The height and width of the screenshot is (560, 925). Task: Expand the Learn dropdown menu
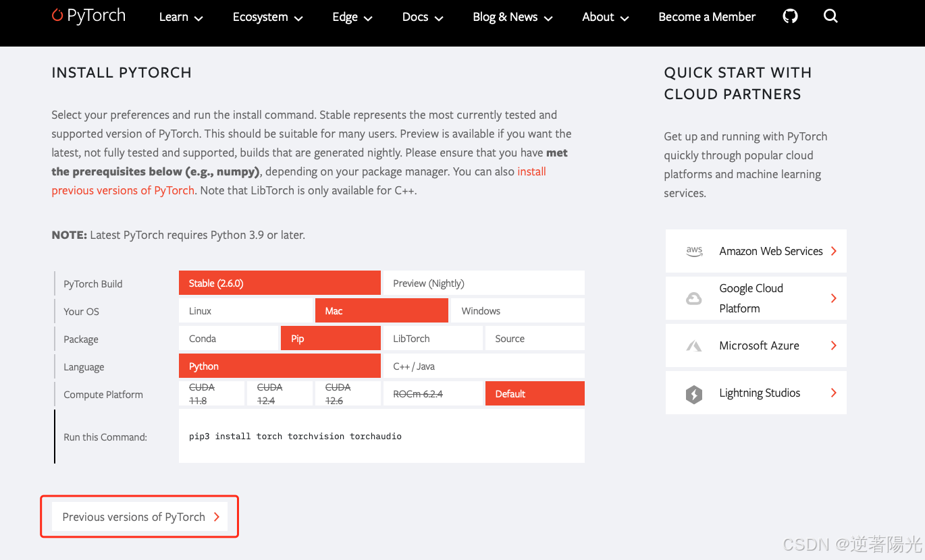click(181, 17)
